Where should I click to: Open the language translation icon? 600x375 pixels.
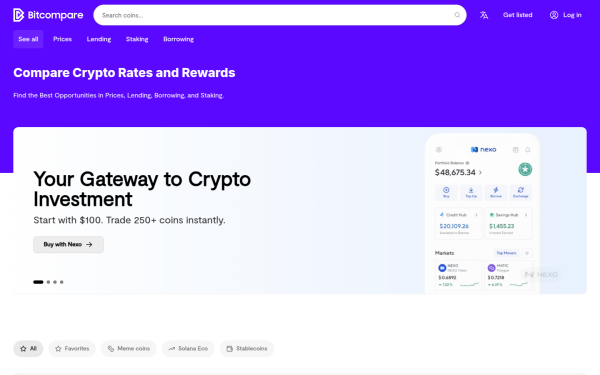tap(484, 15)
